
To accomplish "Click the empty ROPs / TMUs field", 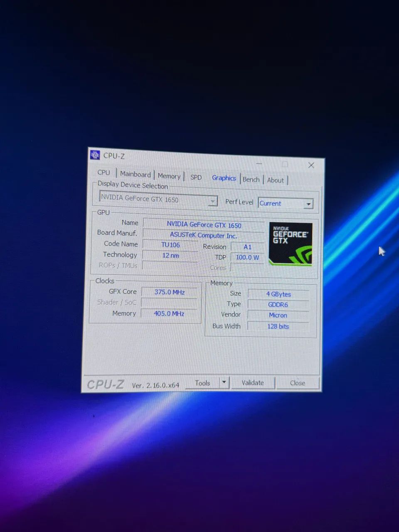I will [x=170, y=266].
